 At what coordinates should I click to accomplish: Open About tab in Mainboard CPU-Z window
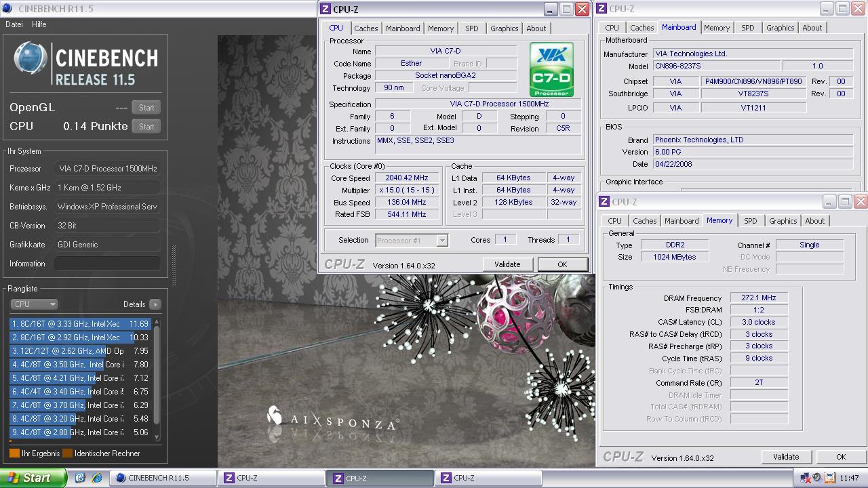pyautogui.click(x=812, y=28)
